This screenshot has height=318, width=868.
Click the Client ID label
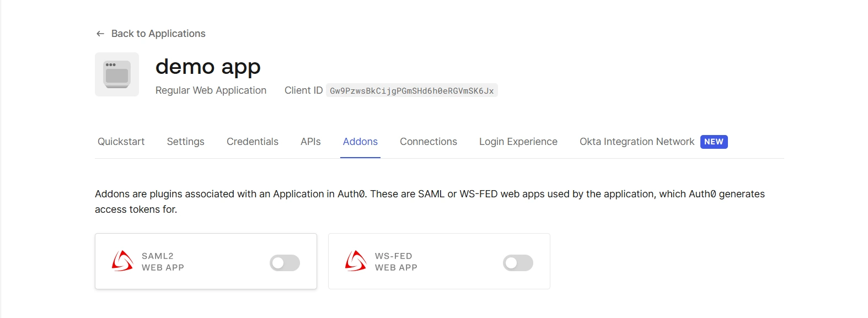pos(303,90)
